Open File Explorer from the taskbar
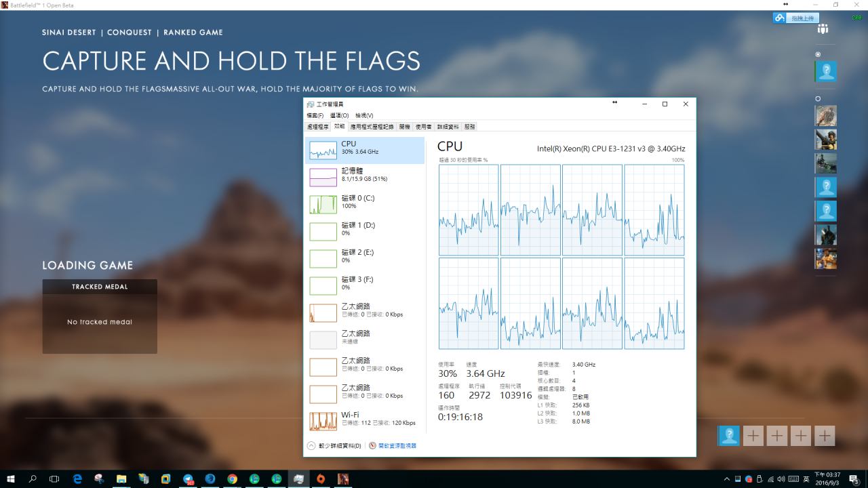This screenshot has width=868, height=488. 121,479
